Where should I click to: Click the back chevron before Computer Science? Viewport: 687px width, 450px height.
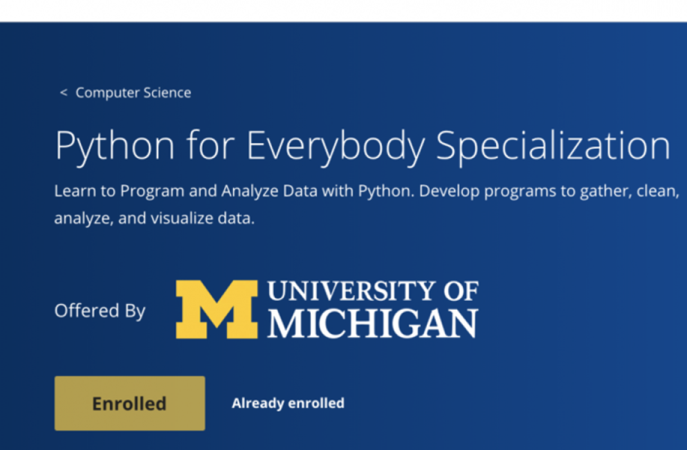click(x=63, y=93)
